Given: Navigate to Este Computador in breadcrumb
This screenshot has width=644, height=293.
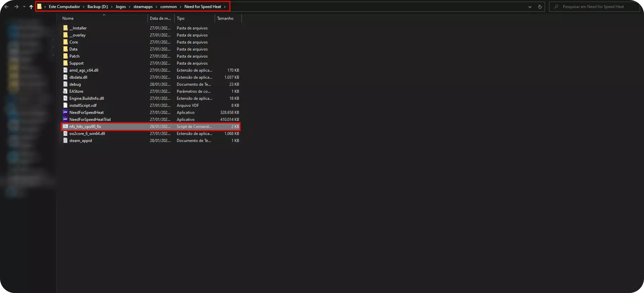Looking at the screenshot, I should click(x=64, y=7).
